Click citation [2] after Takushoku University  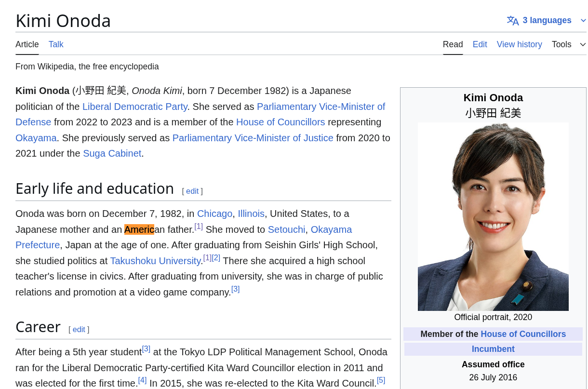[x=216, y=257]
